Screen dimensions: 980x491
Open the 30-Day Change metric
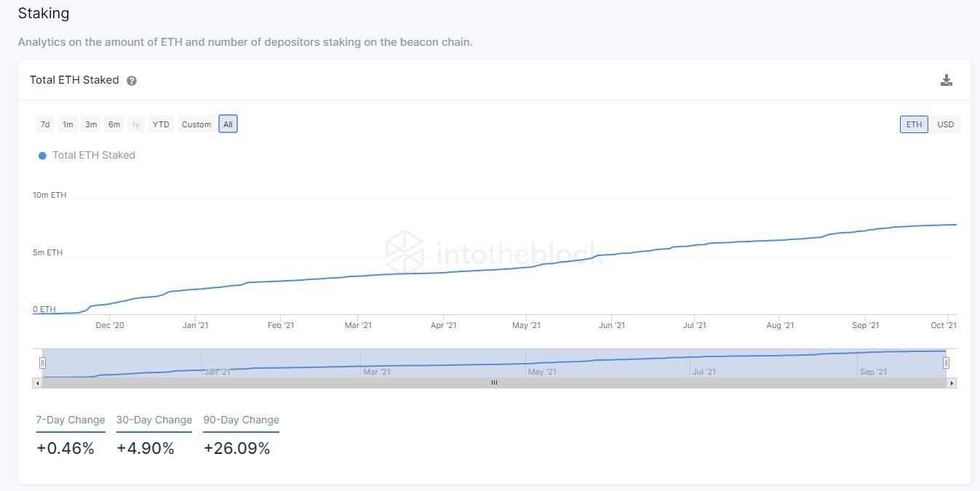click(x=154, y=420)
